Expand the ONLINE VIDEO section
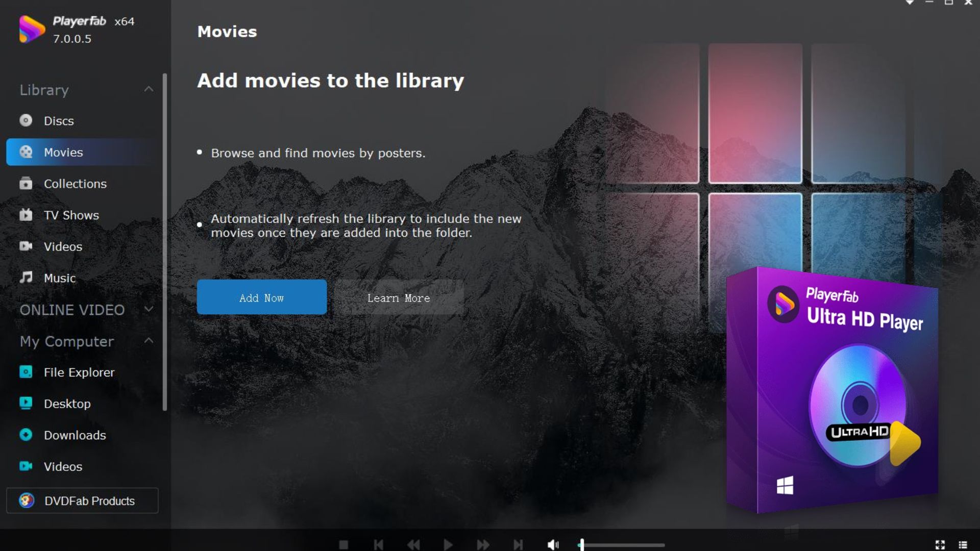The width and height of the screenshot is (980, 551). click(x=149, y=309)
